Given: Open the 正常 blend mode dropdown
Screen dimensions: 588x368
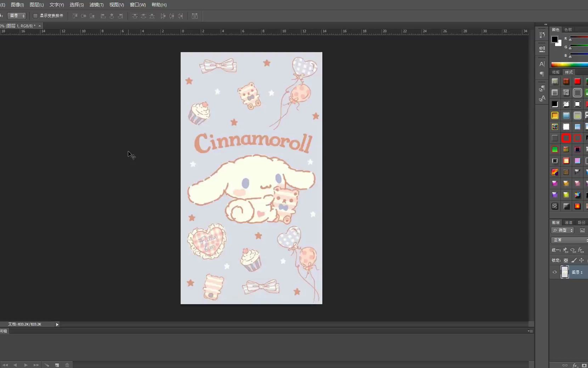Looking at the screenshot, I should pyautogui.click(x=569, y=240).
